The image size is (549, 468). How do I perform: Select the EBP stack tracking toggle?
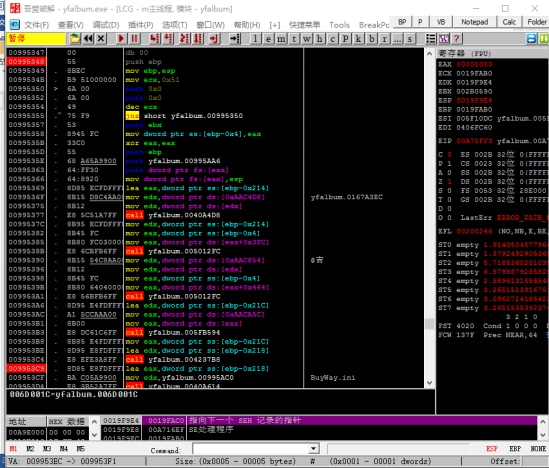pos(515,448)
